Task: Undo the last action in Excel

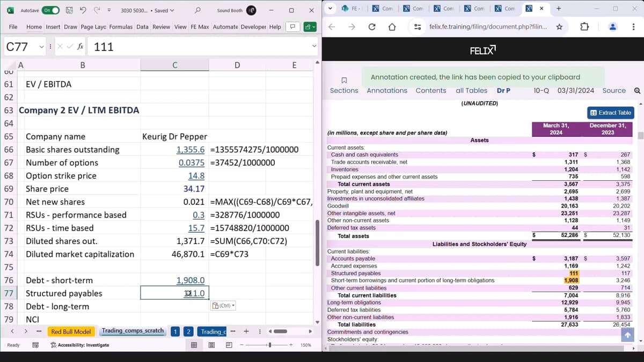Action: click(x=83, y=10)
